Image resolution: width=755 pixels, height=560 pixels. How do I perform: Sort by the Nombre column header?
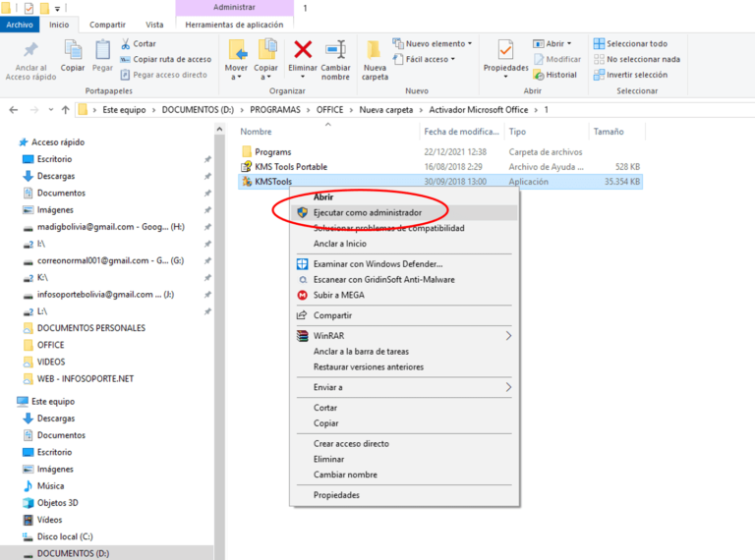[x=257, y=132]
